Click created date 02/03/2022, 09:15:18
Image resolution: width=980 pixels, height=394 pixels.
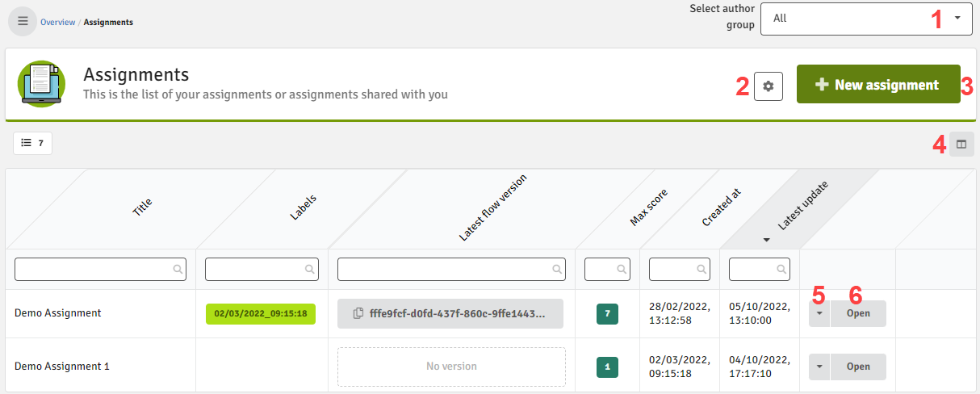click(x=680, y=367)
